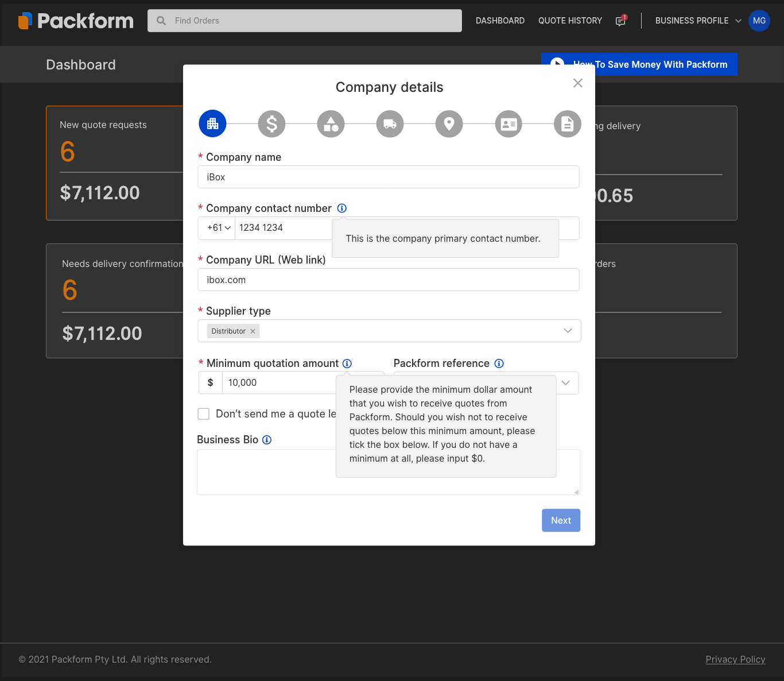This screenshot has height=681, width=784.
Task: Remove the Distributor tag from Supplier type
Action: pos(253,331)
